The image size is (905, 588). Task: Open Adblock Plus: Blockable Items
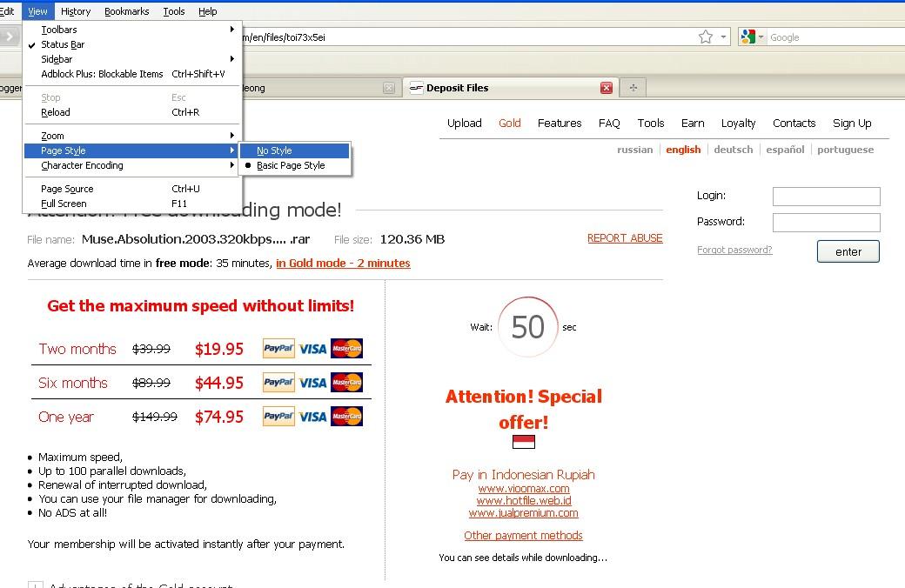[131, 74]
